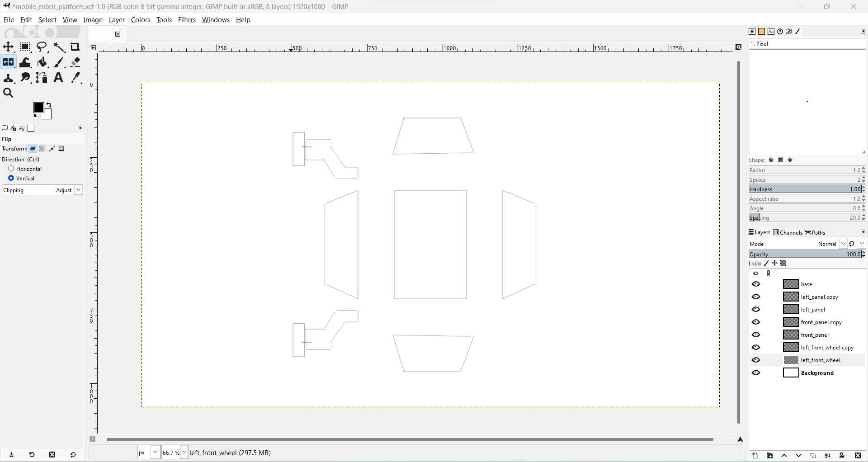Reset colors to default black and white
This screenshot has width=868, height=462.
point(36,116)
